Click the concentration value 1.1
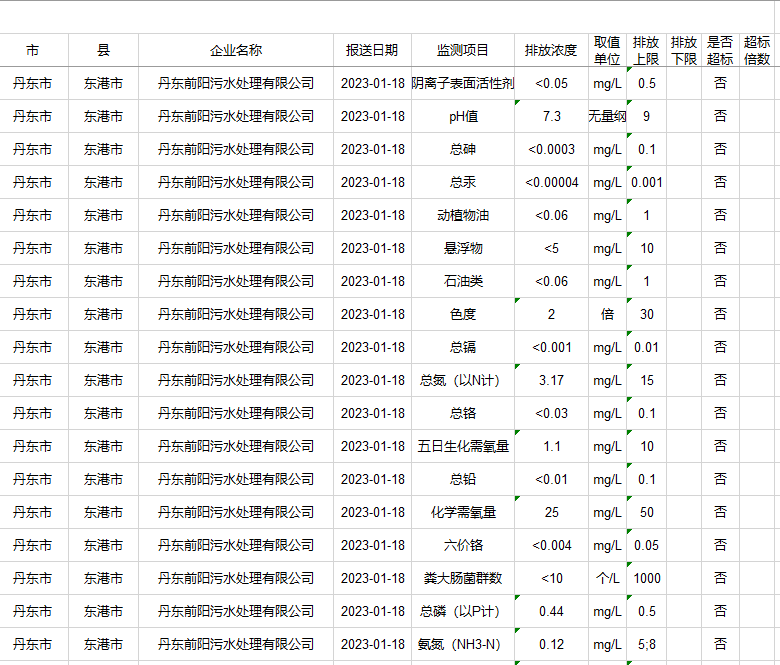780x665 pixels. [x=551, y=446]
